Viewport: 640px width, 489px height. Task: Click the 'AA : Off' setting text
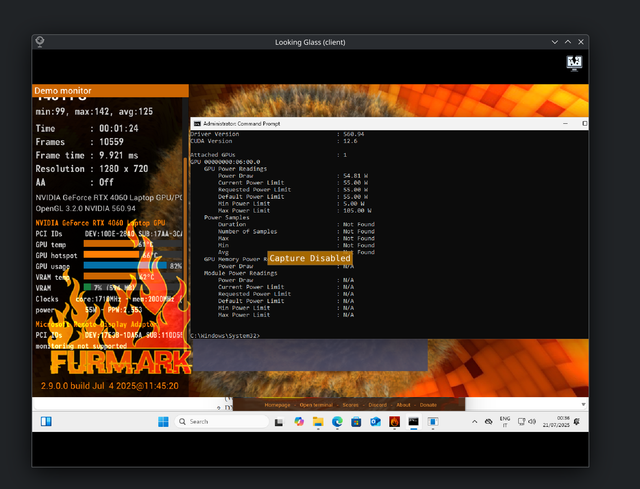(x=75, y=182)
